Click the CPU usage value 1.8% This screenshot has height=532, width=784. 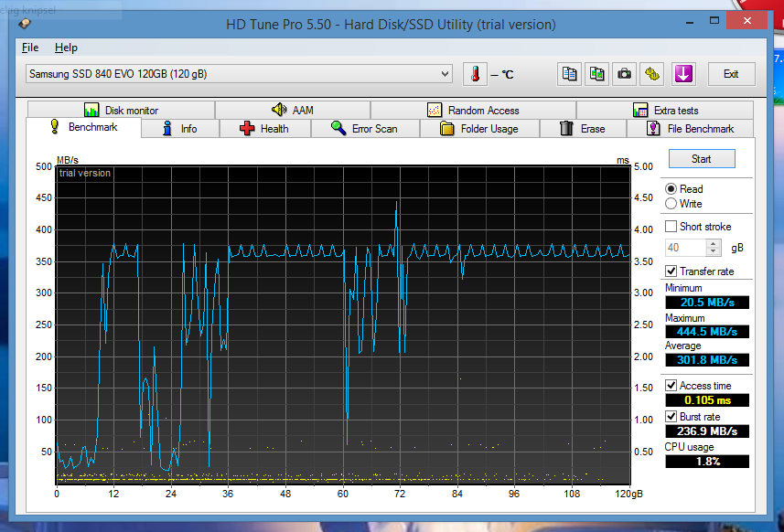(707, 462)
